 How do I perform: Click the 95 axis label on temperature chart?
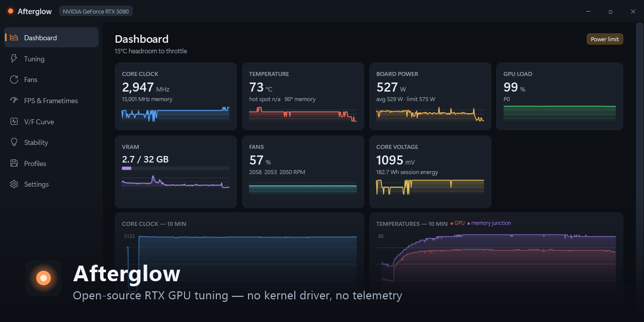(381, 236)
